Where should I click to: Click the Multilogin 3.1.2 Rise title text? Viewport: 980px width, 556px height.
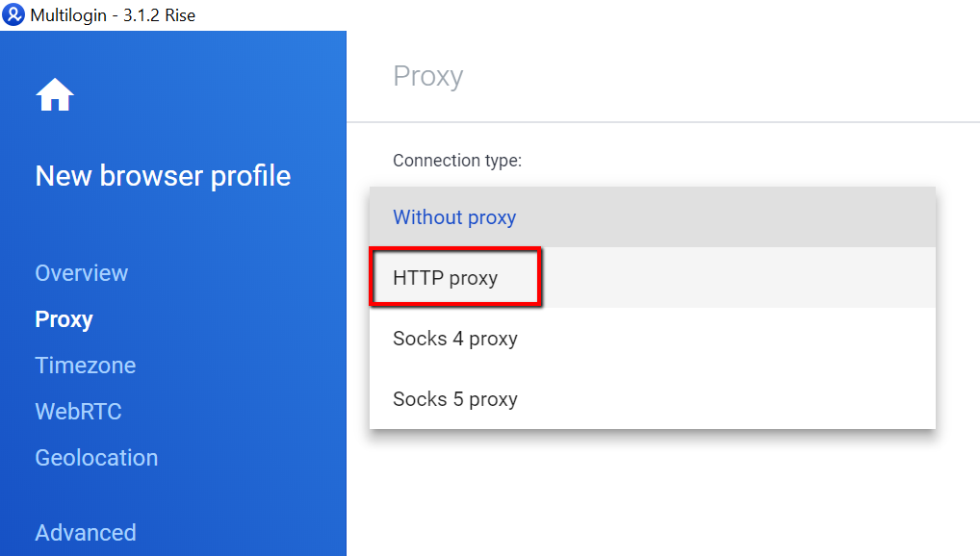tap(113, 15)
